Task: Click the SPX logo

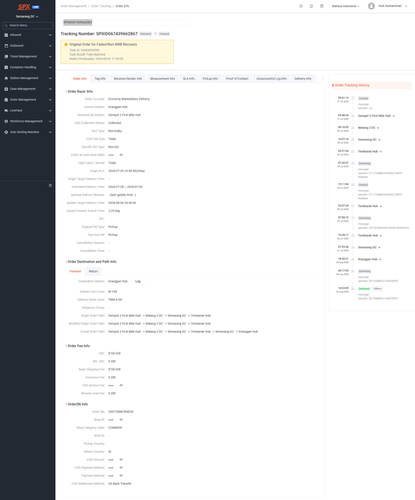Action: pos(24,7)
